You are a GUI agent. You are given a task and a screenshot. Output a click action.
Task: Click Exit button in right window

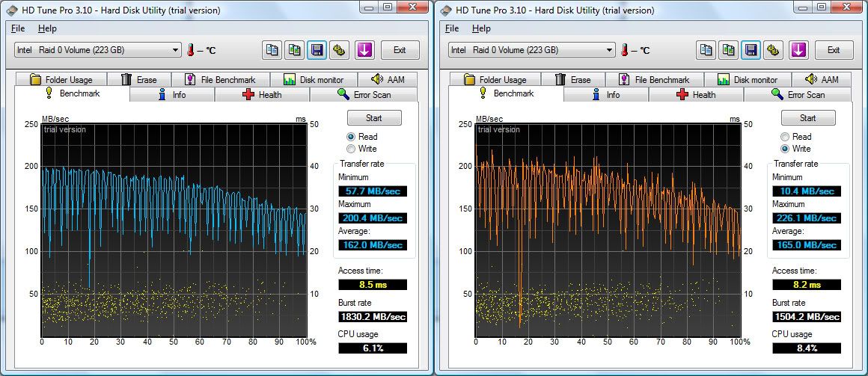(x=834, y=50)
